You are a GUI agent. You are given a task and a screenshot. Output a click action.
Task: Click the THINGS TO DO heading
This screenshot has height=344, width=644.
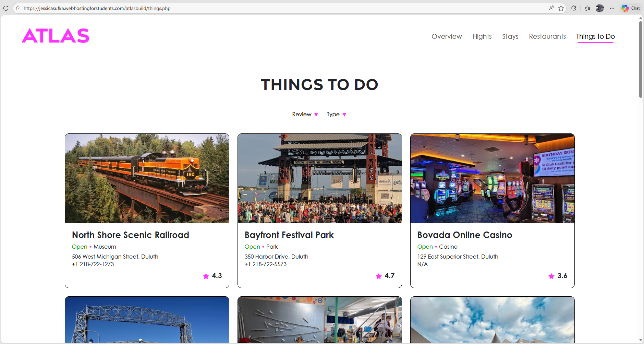[319, 84]
